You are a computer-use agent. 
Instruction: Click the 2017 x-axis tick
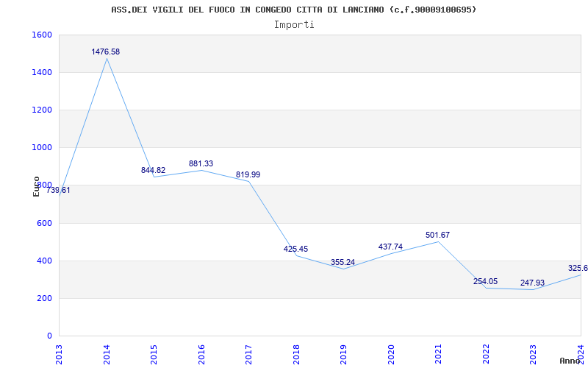click(x=249, y=354)
